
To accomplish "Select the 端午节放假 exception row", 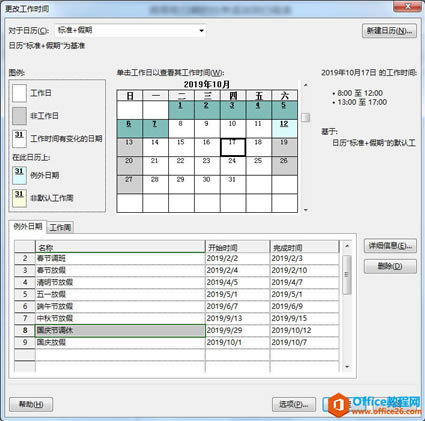I will [177, 307].
